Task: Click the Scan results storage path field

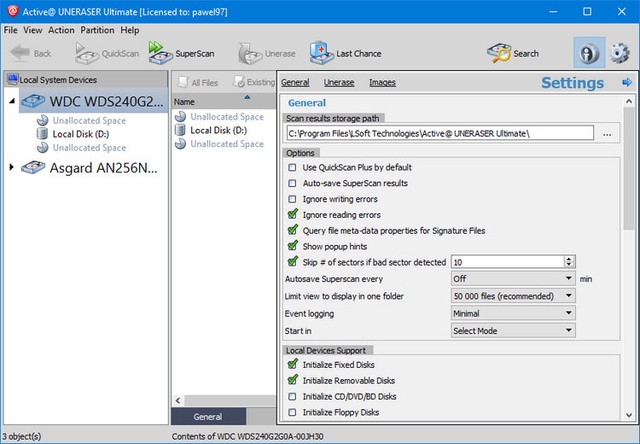Action: pyautogui.click(x=439, y=133)
